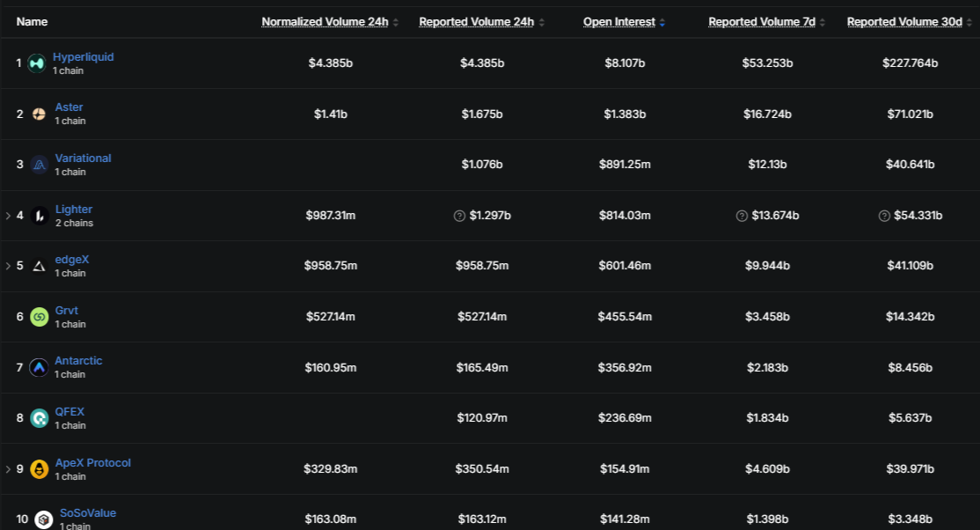
Task: Open the Lighter protocol link
Action: (74, 209)
